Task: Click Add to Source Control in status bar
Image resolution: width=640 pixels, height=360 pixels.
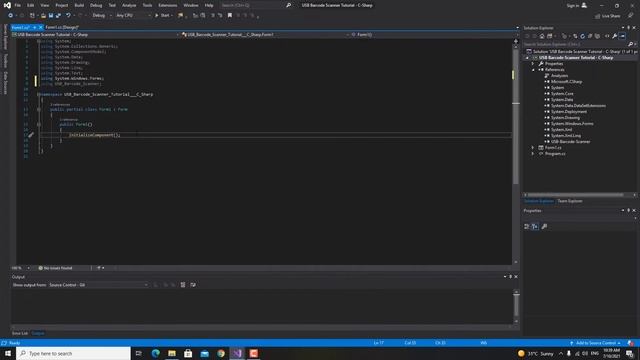Action: [596, 343]
